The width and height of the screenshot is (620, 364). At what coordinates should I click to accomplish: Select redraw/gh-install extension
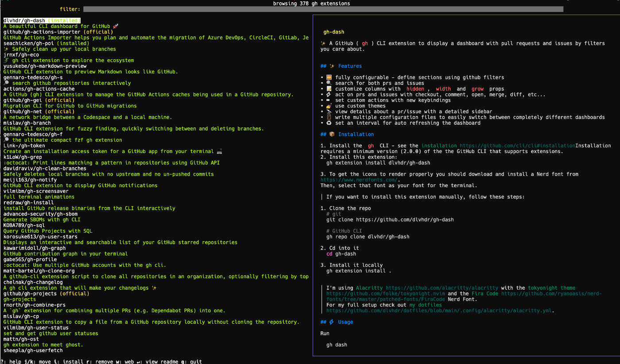pyautogui.click(x=28, y=203)
